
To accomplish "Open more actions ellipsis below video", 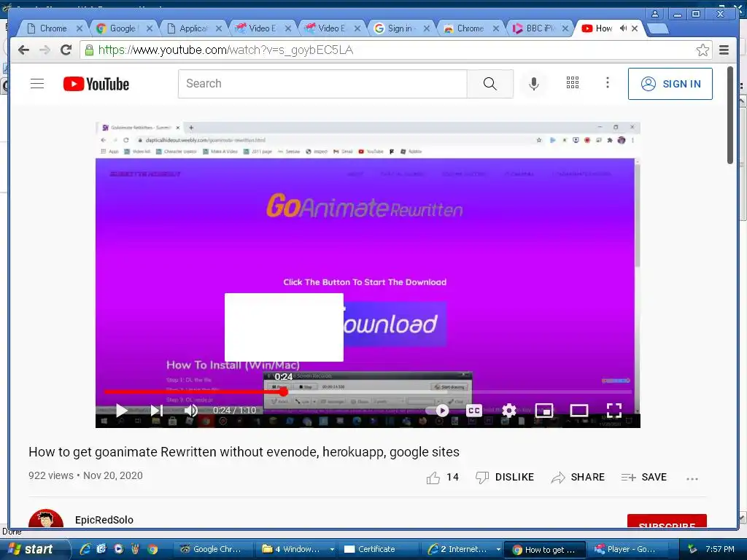I will [x=692, y=478].
